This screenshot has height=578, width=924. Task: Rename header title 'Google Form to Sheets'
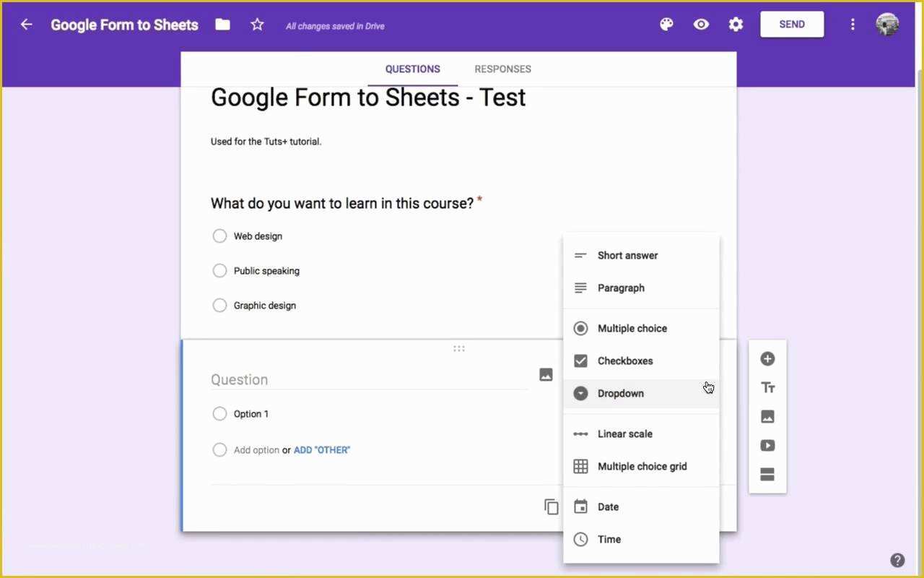pos(124,25)
